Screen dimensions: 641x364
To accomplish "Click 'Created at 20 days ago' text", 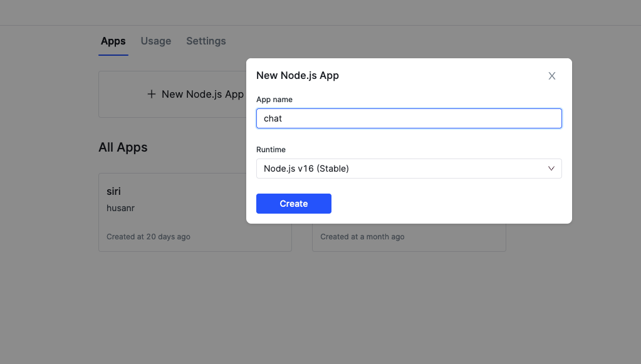I will click(148, 237).
